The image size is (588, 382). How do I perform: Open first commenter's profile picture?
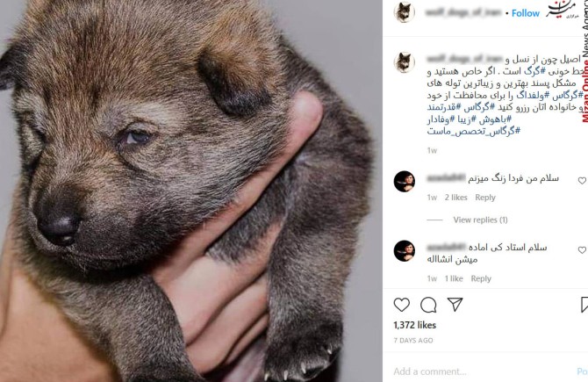[x=405, y=181]
